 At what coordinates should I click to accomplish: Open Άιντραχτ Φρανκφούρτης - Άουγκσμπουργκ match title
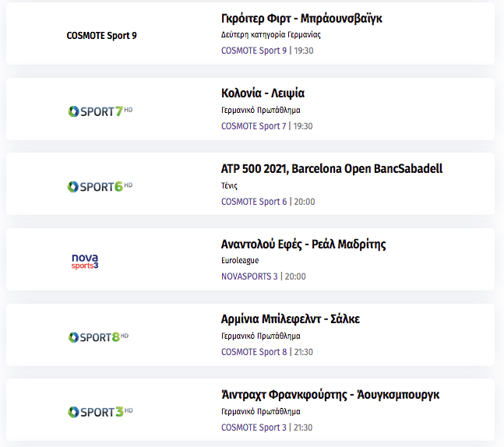coord(330,395)
